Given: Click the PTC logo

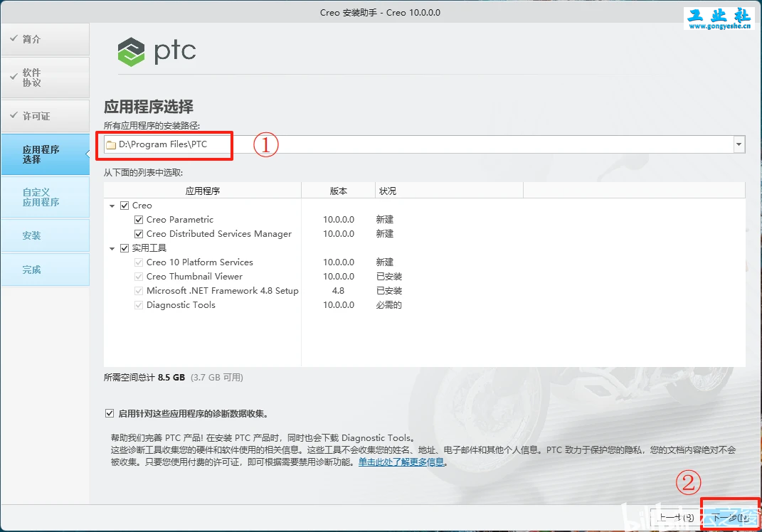Looking at the screenshot, I should [x=157, y=51].
